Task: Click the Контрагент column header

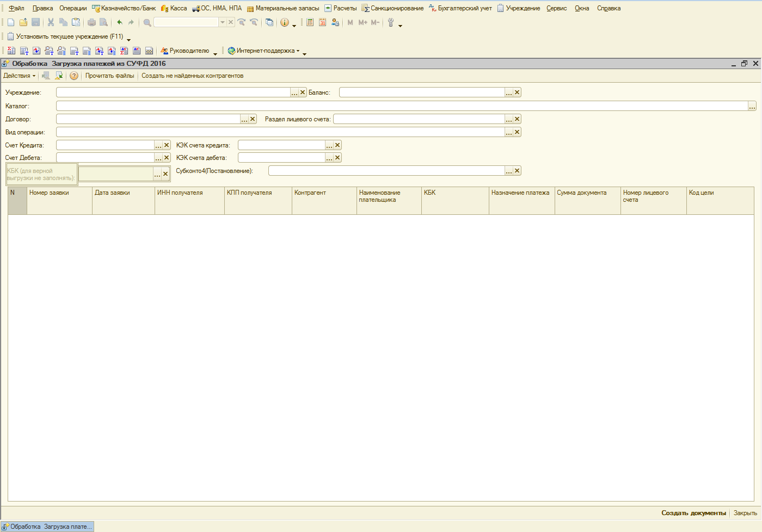Action: click(324, 200)
